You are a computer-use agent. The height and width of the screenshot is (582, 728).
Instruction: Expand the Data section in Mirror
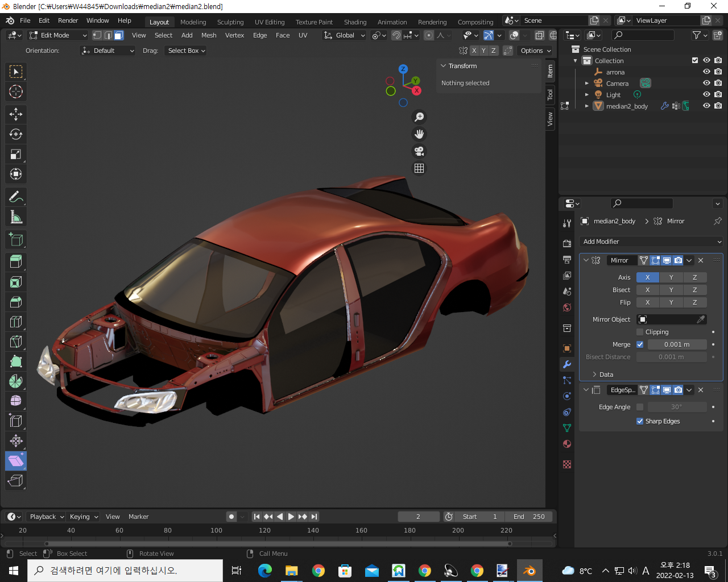tap(602, 375)
